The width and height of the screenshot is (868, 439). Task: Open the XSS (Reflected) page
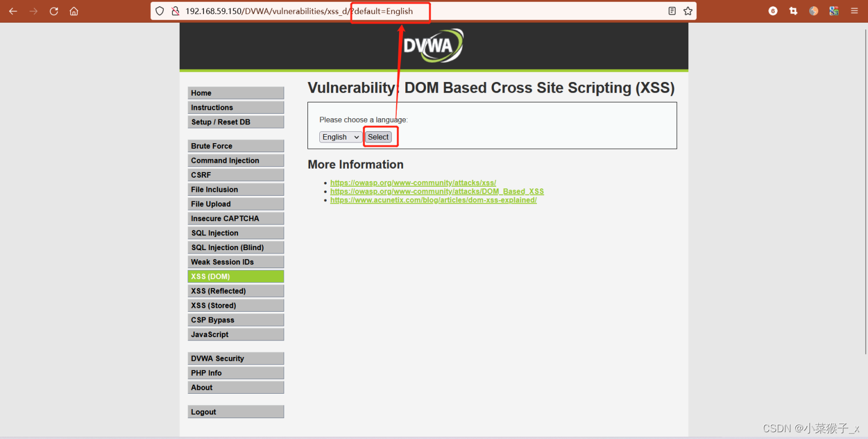(x=236, y=291)
